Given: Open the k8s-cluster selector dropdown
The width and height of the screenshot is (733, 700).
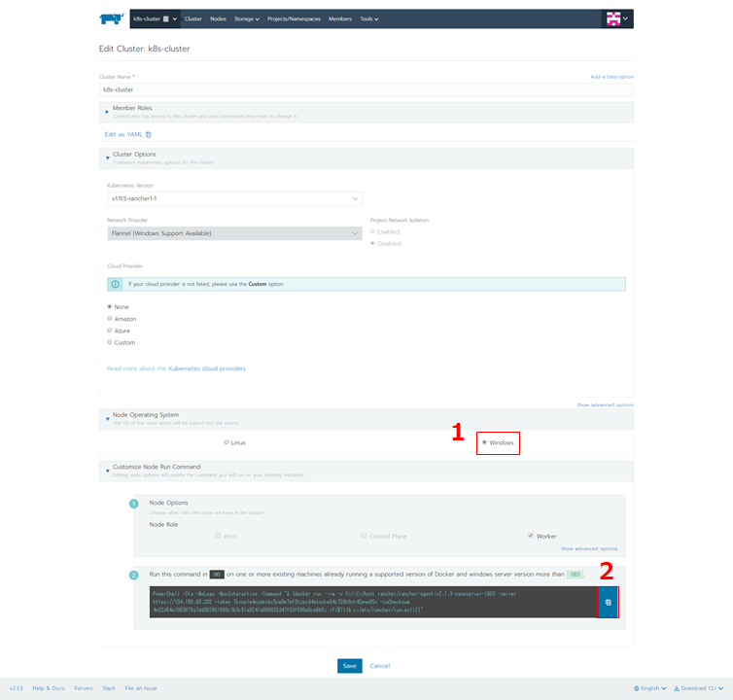Looking at the screenshot, I should coord(156,19).
